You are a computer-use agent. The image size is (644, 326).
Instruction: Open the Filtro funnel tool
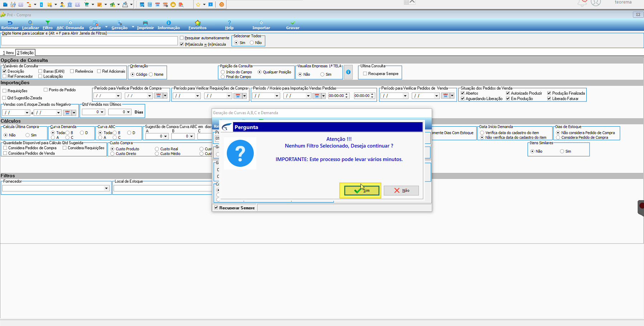point(47,25)
